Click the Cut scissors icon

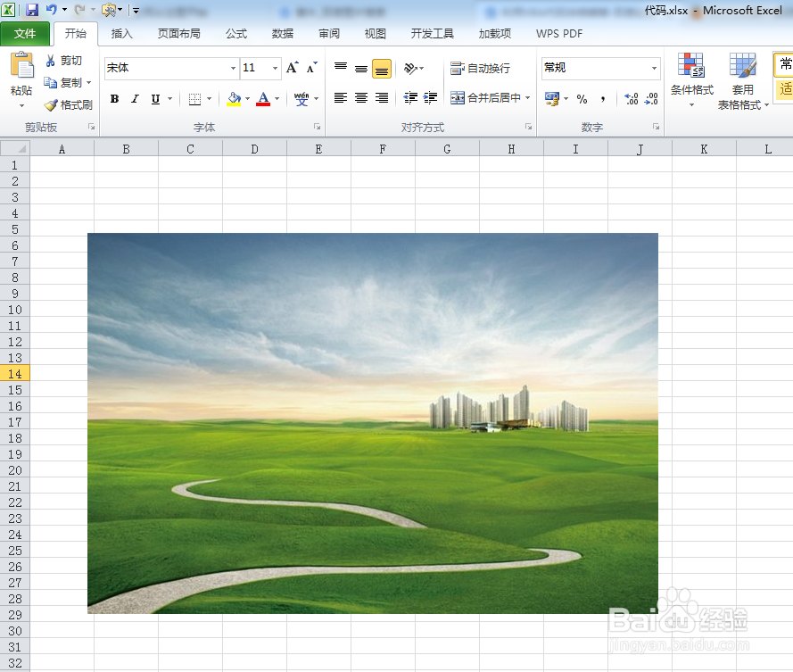coord(51,61)
